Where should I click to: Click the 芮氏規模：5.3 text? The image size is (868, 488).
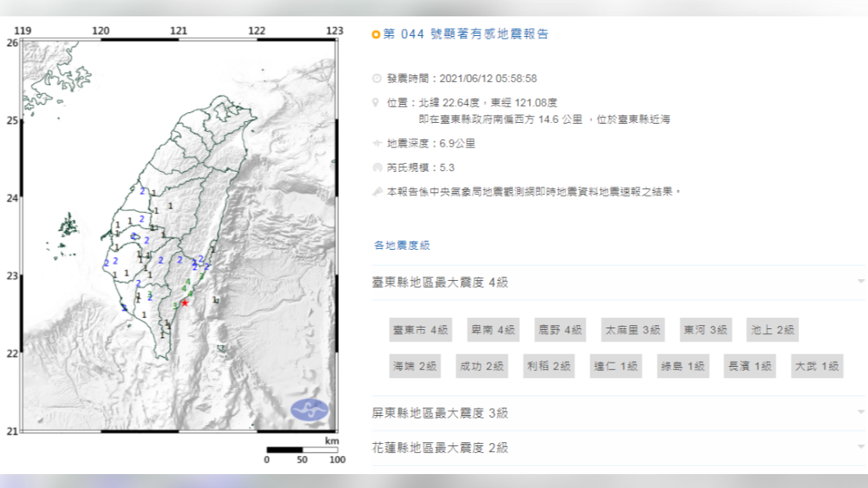pyautogui.click(x=420, y=168)
